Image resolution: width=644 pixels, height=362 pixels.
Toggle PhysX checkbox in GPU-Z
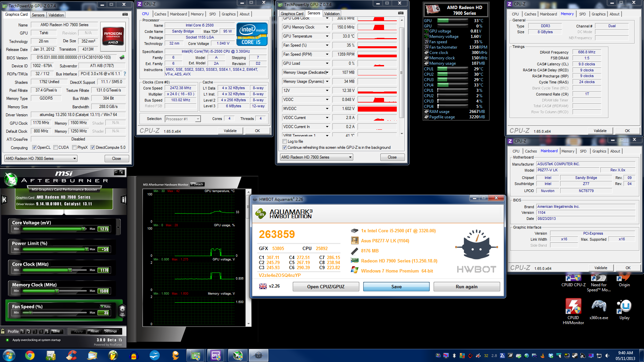(74, 147)
